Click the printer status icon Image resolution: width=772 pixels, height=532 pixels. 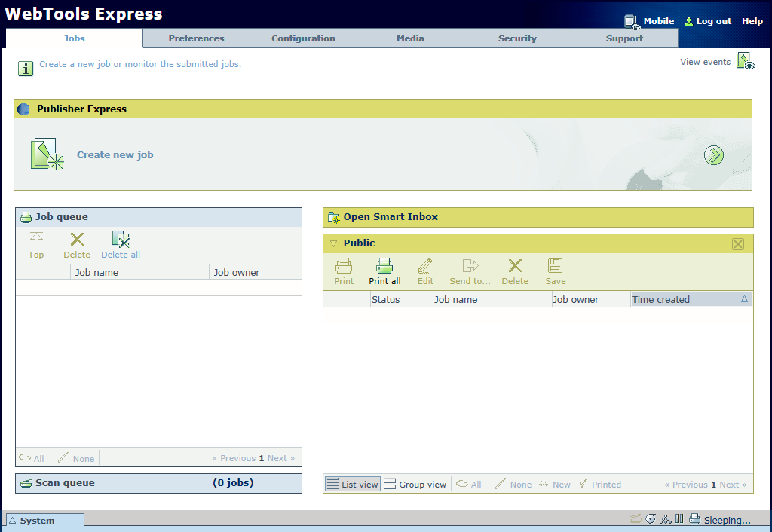[694, 518]
